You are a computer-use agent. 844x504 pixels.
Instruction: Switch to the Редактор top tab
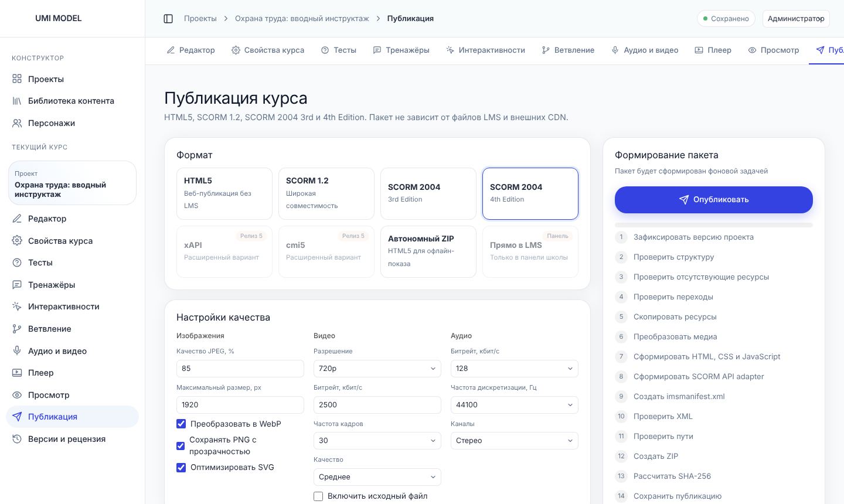coord(190,50)
